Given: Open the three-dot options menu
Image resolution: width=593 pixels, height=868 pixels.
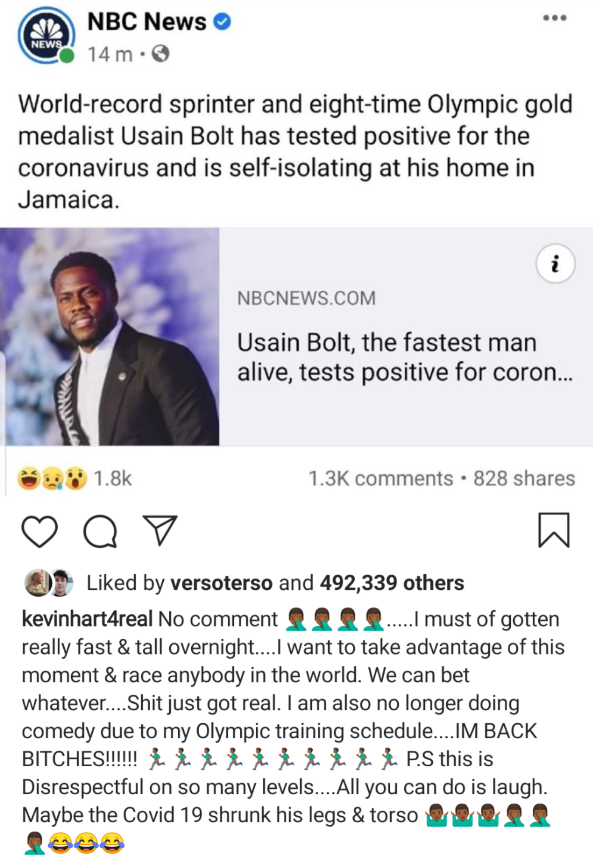Looking at the screenshot, I should click(x=555, y=18).
